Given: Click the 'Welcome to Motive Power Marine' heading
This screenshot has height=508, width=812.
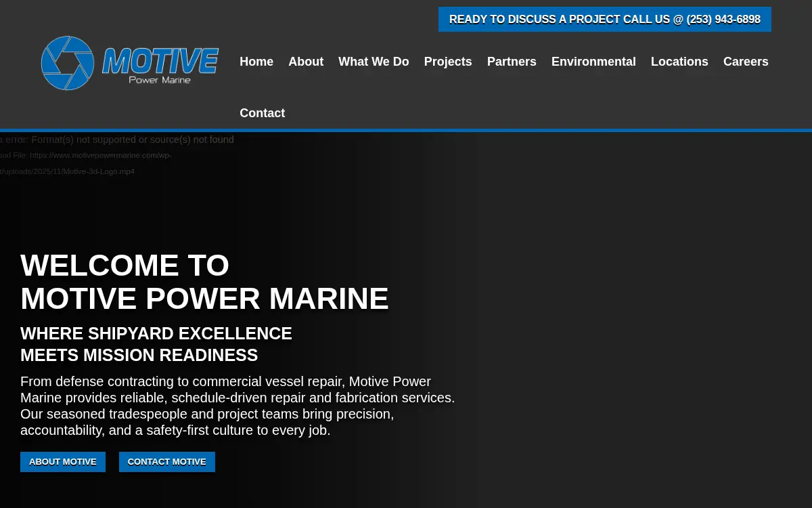Looking at the screenshot, I should tap(204, 282).
